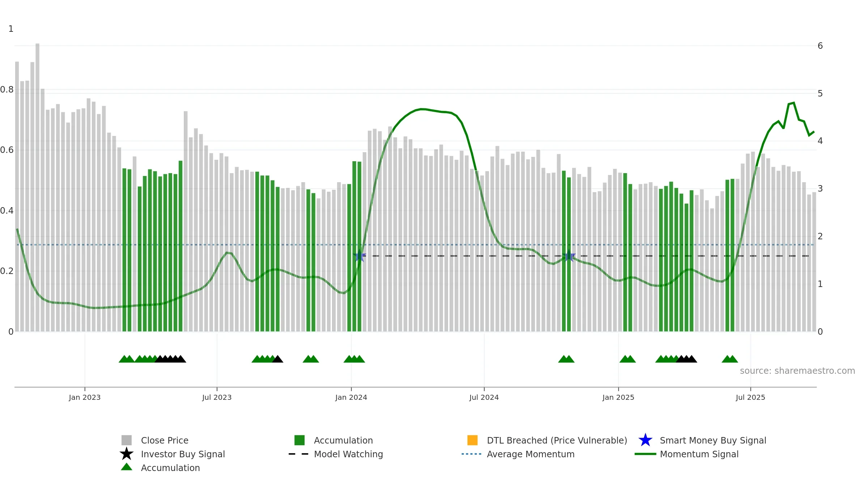Click the black Investor Buy Signal star in legend

click(127, 454)
